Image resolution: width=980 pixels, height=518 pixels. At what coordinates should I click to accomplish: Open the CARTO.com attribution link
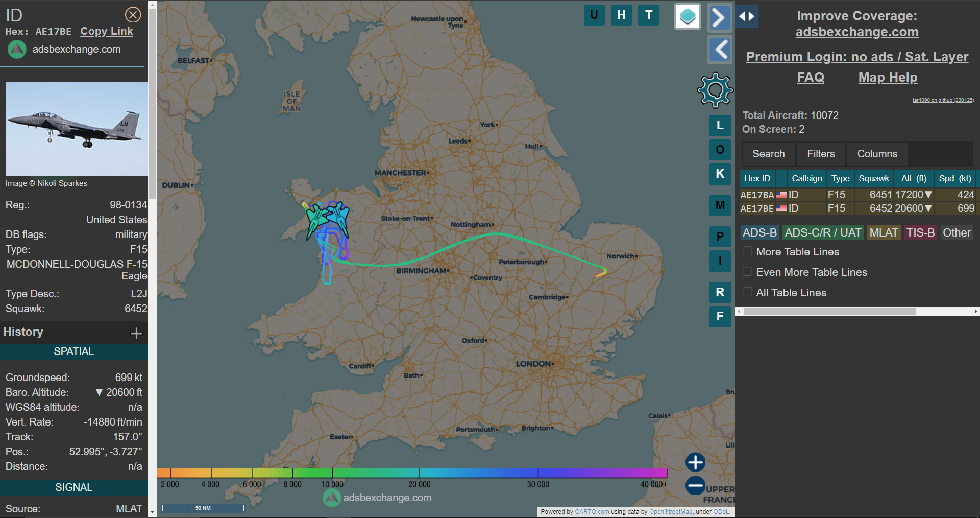point(592,511)
